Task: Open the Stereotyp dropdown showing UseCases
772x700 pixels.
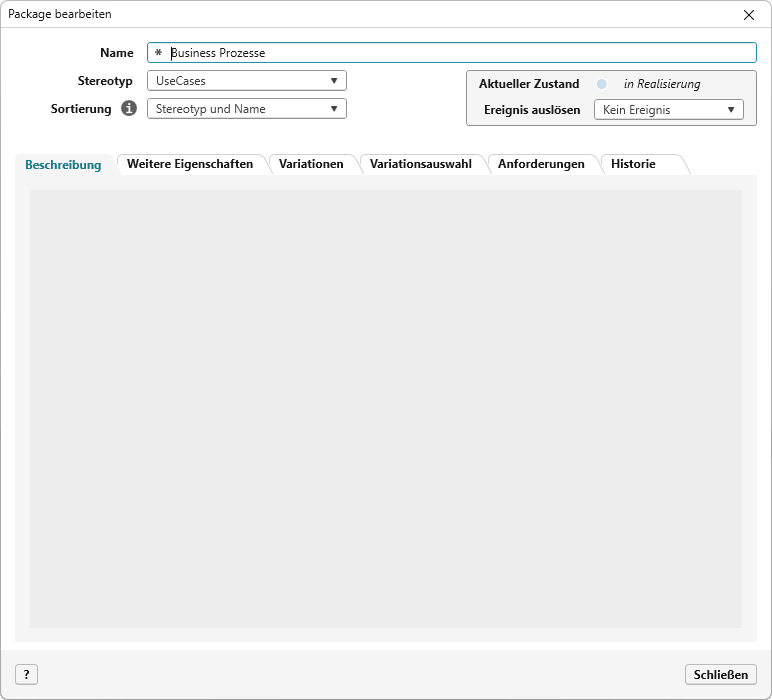Action: pyautogui.click(x=246, y=81)
